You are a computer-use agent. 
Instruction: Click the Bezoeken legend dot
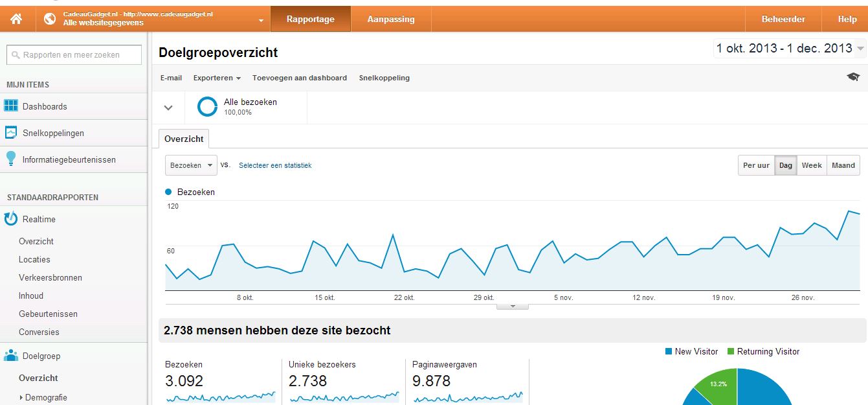click(169, 192)
